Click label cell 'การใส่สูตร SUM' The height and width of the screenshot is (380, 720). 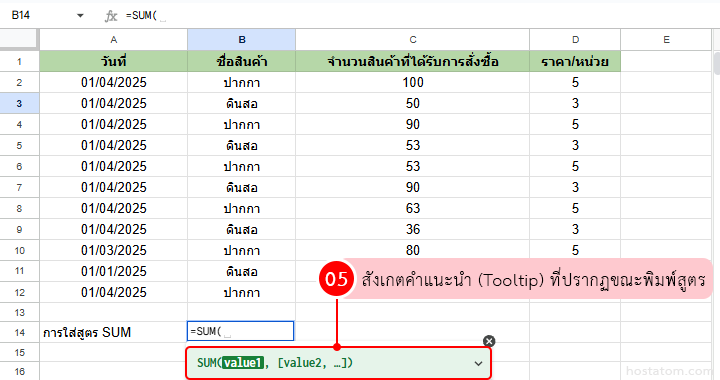click(113, 332)
